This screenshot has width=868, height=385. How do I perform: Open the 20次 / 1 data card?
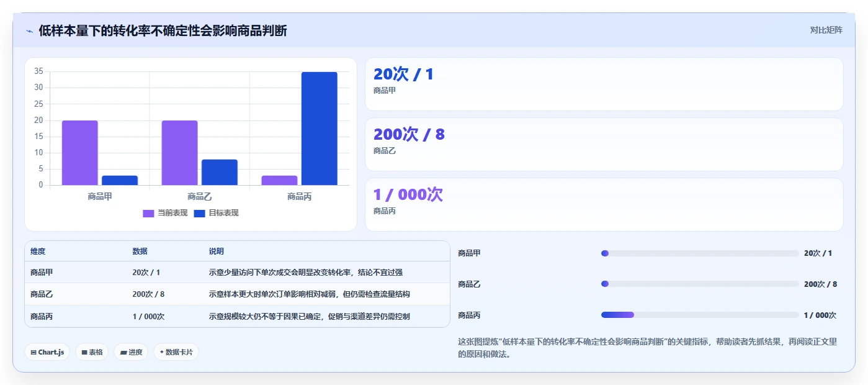[604, 84]
